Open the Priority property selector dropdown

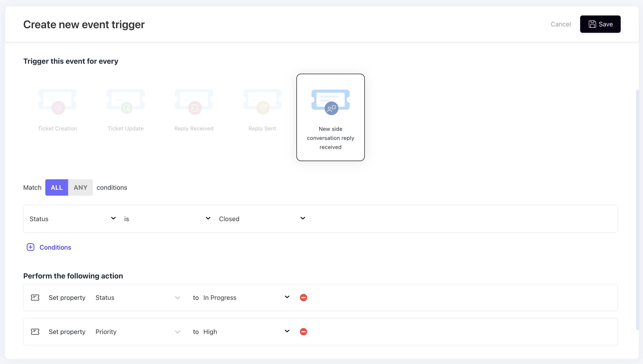[177, 332]
